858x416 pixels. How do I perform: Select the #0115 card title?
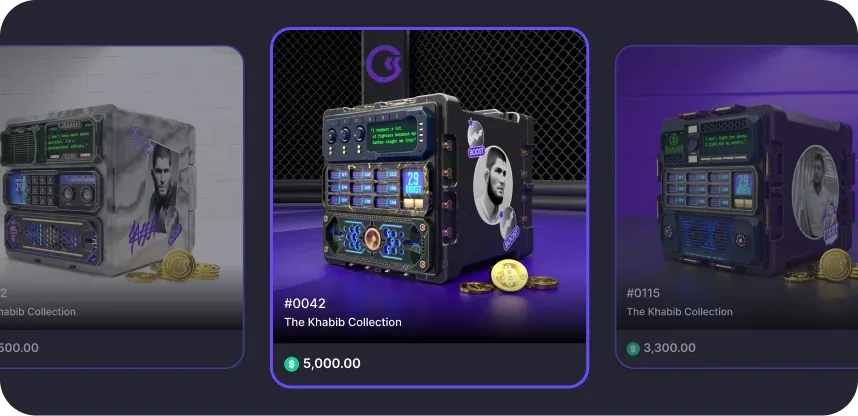click(x=644, y=293)
